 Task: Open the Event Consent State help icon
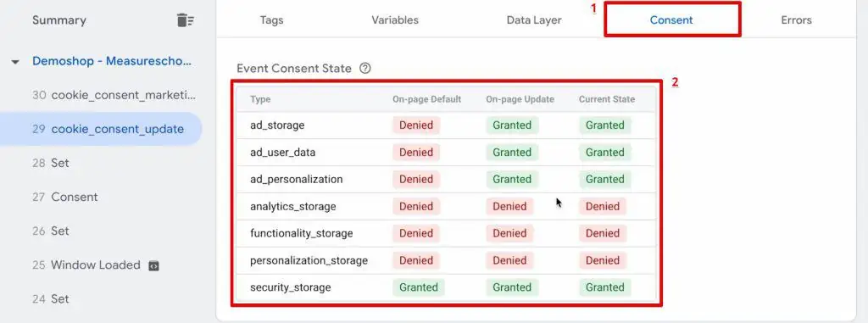[364, 69]
